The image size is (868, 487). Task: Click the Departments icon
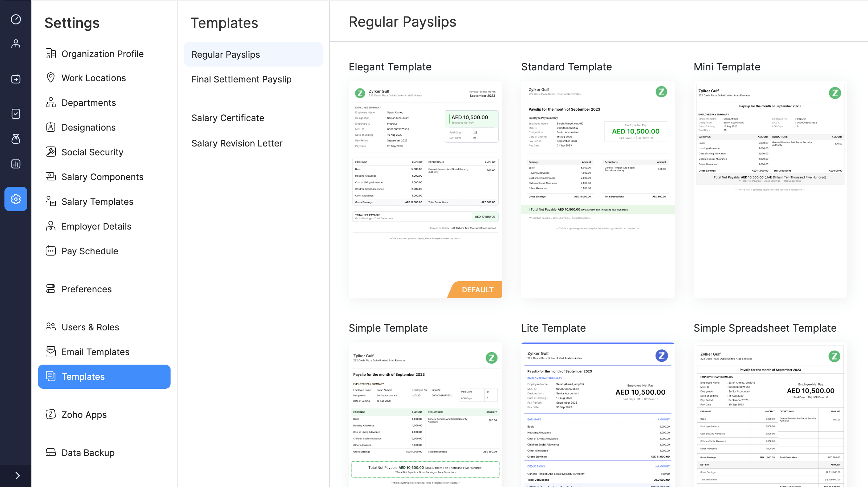51,102
